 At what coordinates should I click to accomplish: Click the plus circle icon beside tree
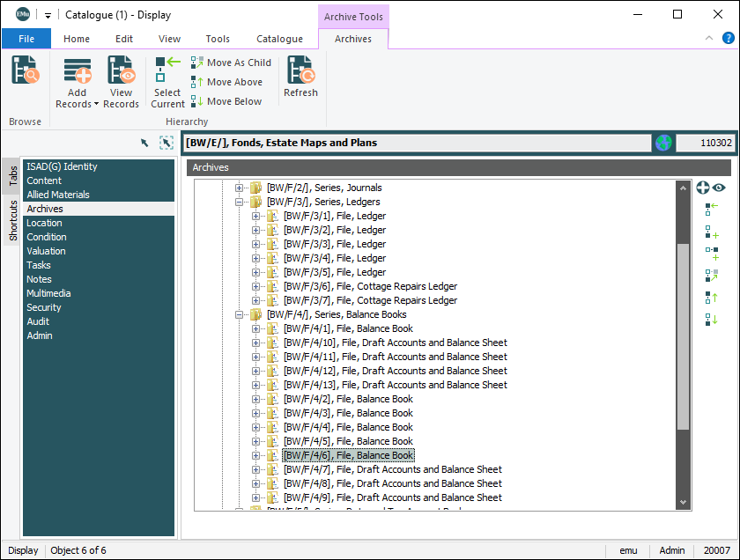pos(703,188)
